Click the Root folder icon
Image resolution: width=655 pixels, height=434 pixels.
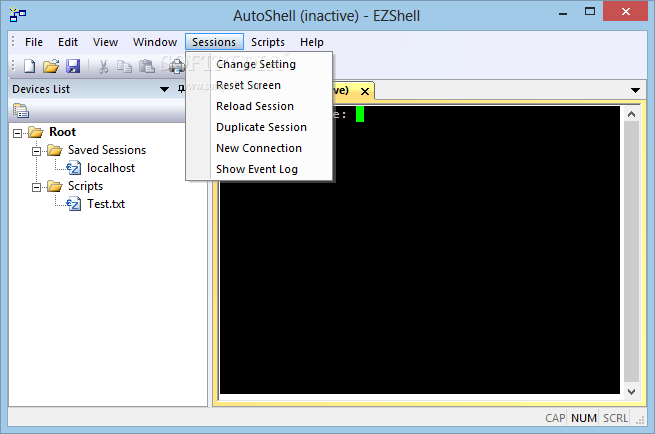(x=36, y=132)
